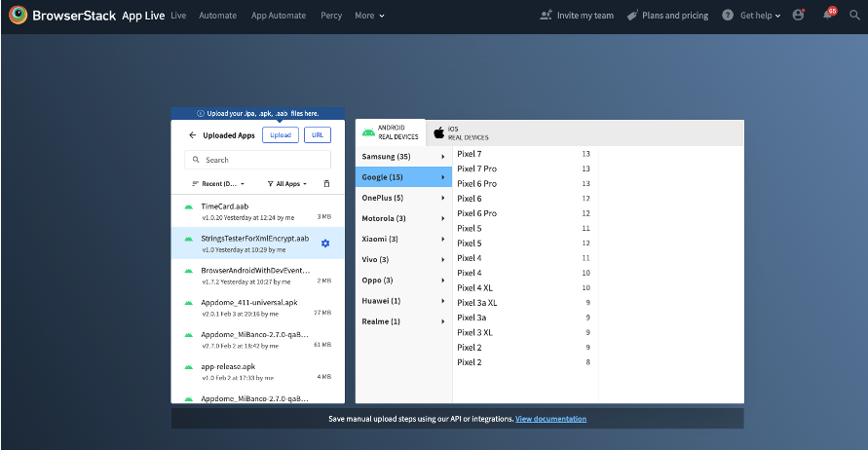Open the notifications bell
Image resolution: width=868 pixels, height=450 pixels.
pyautogui.click(x=827, y=16)
